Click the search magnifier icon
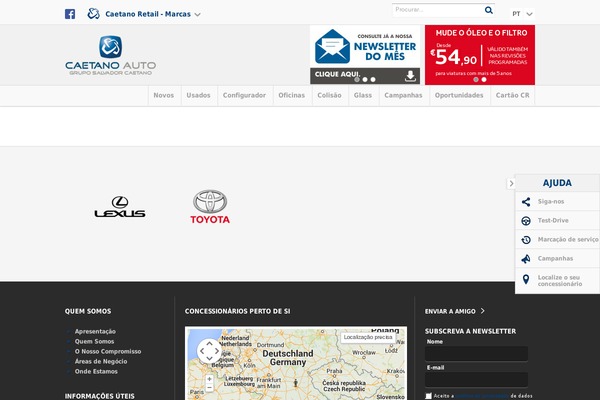Screen dimensions: 600x400 click(x=489, y=10)
